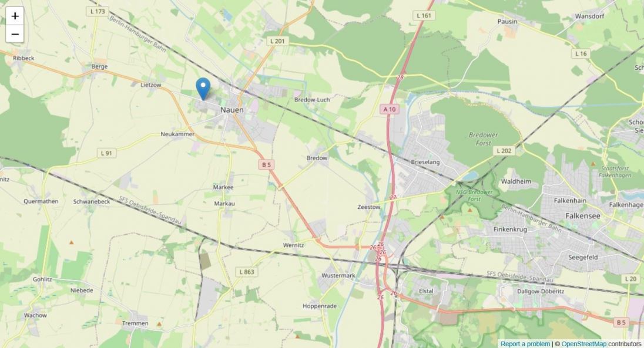The width and height of the screenshot is (644, 348).
Task: Click the L 161 road shield
Action: [x=424, y=16]
